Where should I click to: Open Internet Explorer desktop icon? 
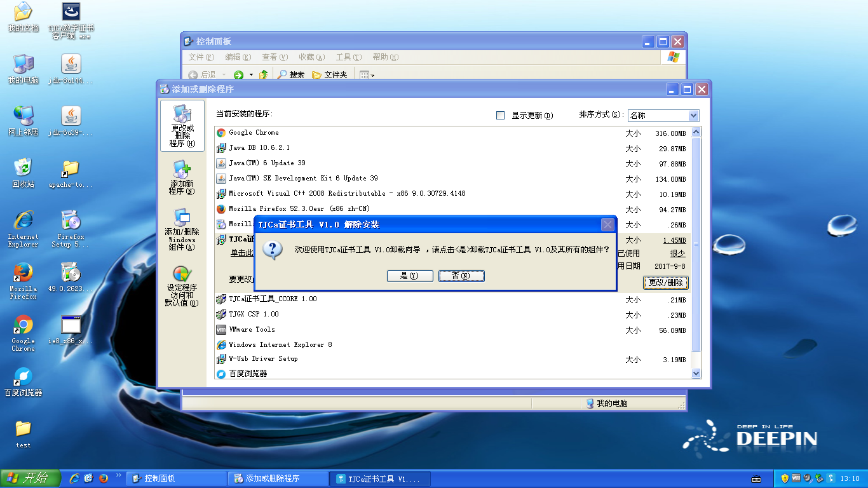point(23,228)
